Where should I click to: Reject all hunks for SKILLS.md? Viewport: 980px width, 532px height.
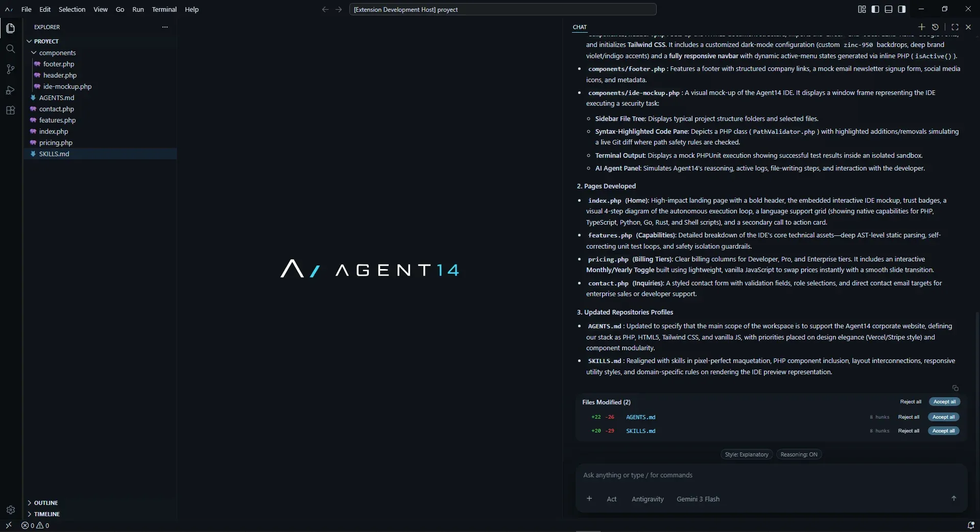pos(909,431)
